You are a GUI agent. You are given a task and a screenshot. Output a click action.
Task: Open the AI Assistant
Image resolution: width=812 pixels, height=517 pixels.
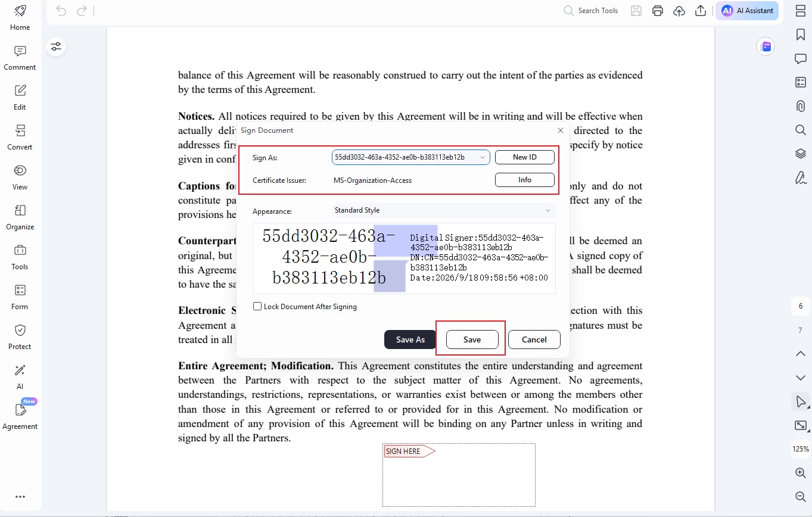[x=747, y=11]
